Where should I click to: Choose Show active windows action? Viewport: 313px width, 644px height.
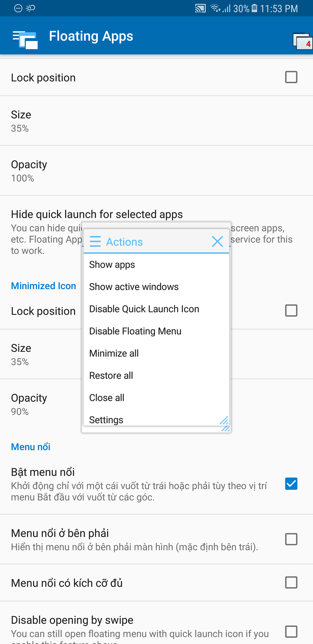[x=134, y=287]
